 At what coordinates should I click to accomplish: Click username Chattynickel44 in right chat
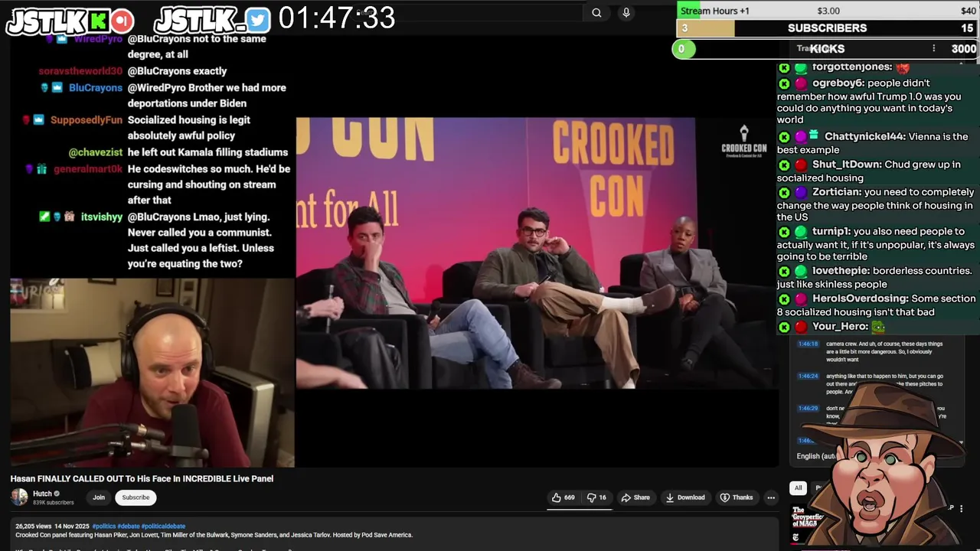pyautogui.click(x=865, y=136)
